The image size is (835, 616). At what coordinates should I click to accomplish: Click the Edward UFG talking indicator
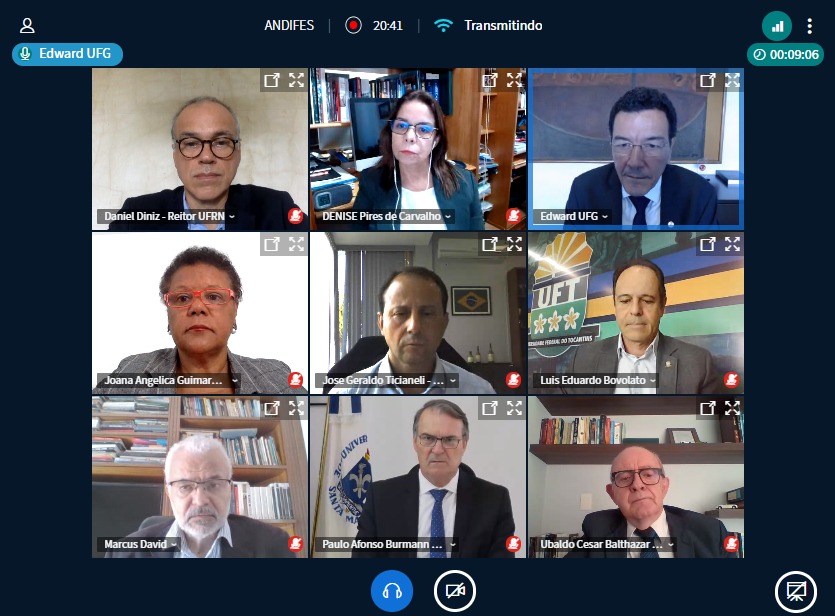(67, 54)
